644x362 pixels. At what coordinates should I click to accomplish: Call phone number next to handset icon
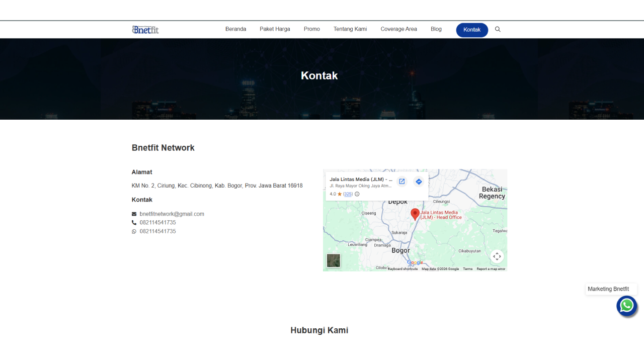158,223
